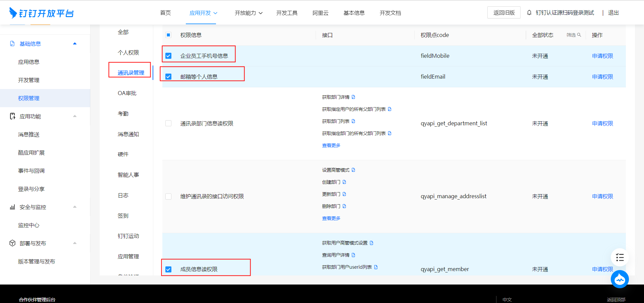644x303 pixels.
Task: Open 开发文档 in the top navigation
Action: 390,13
